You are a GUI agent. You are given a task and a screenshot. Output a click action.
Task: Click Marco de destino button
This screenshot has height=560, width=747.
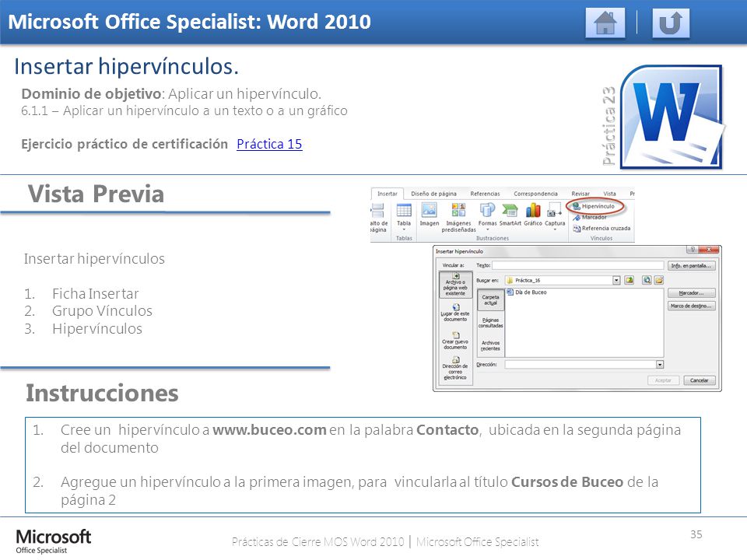691,306
